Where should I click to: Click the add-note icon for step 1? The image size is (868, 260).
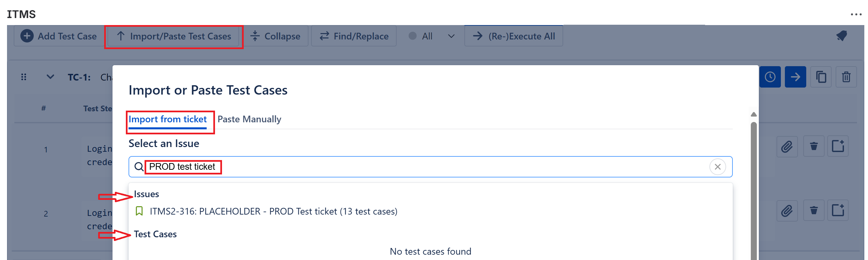coord(838,147)
